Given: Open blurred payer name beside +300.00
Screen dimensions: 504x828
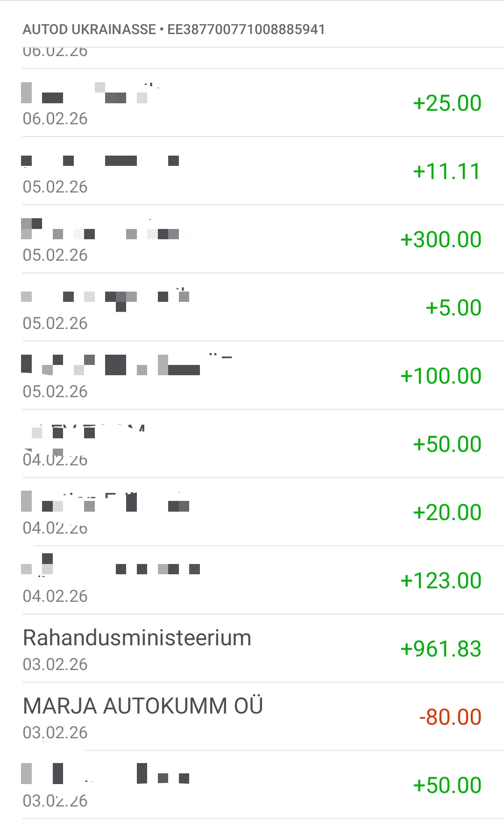Looking at the screenshot, I should coord(105,230).
